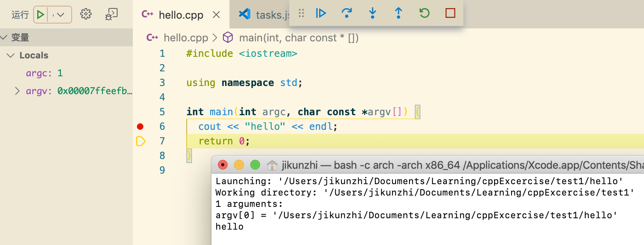
Task: Click the "return 0;" statement
Action: point(224,141)
